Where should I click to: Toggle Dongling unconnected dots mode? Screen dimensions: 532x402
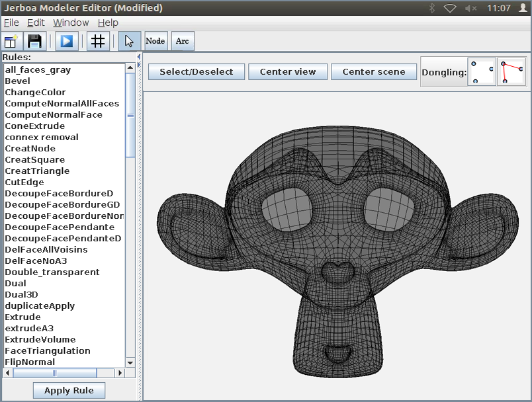coord(482,71)
